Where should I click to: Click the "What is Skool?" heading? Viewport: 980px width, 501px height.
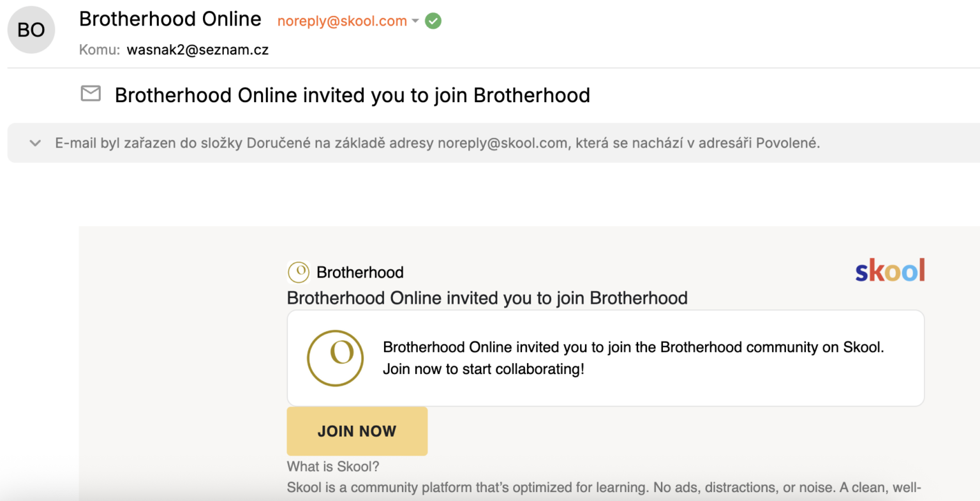[x=333, y=467]
